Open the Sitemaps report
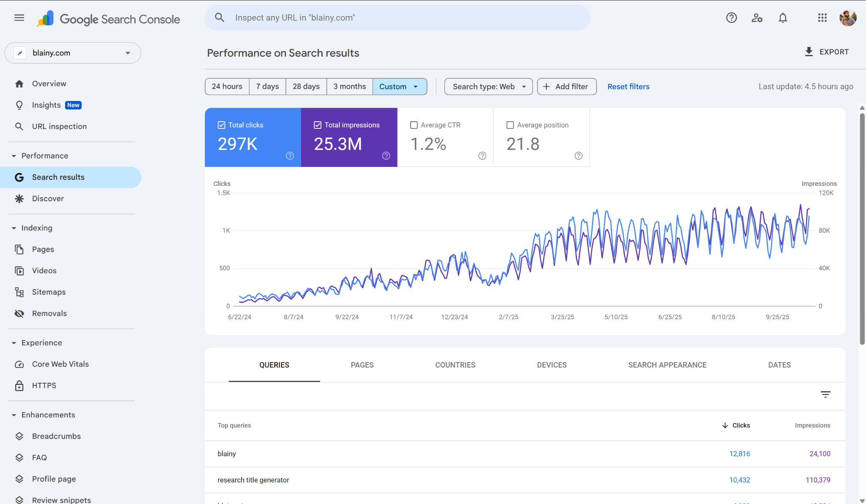 [49, 292]
